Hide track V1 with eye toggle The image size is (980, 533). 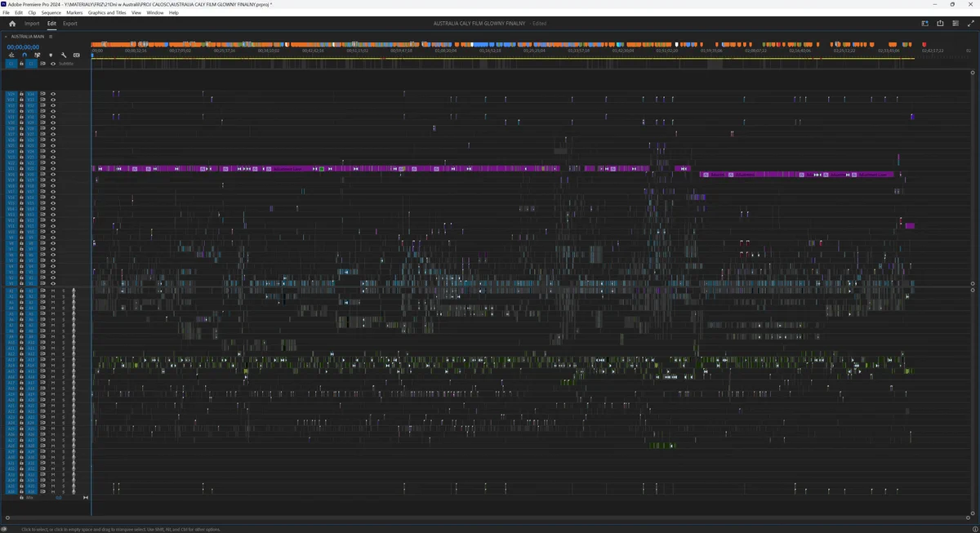coord(53,283)
